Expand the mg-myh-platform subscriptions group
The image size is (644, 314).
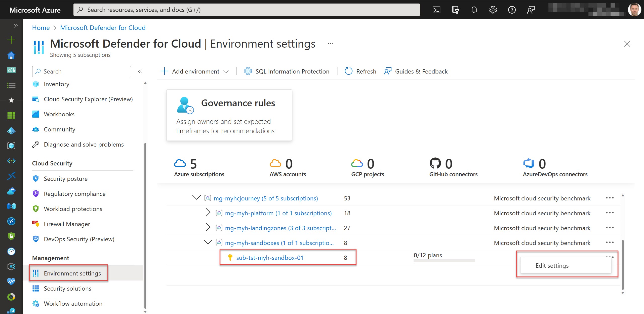coord(208,213)
